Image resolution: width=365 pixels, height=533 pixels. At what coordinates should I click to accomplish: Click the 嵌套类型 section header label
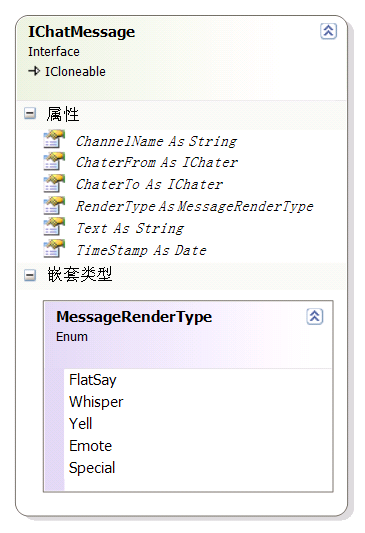click(x=80, y=275)
